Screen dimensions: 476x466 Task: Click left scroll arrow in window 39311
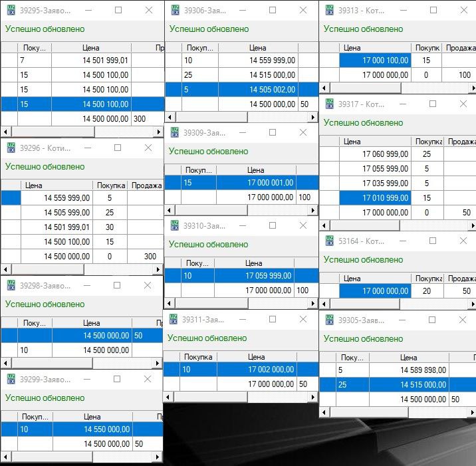[x=168, y=397]
